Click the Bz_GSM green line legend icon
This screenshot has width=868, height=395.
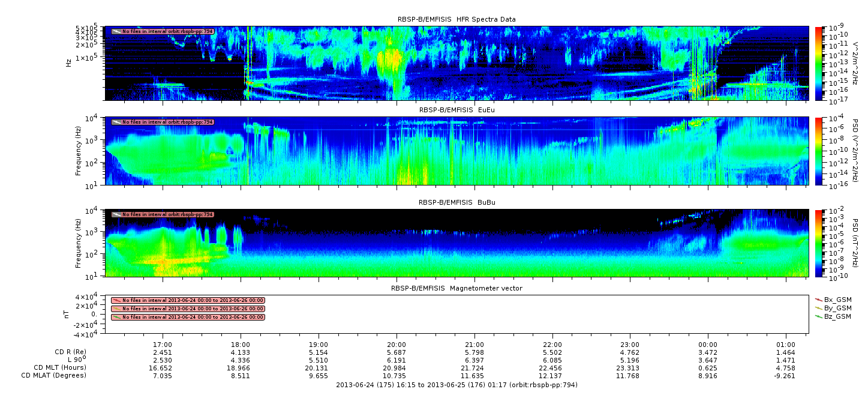818,316
